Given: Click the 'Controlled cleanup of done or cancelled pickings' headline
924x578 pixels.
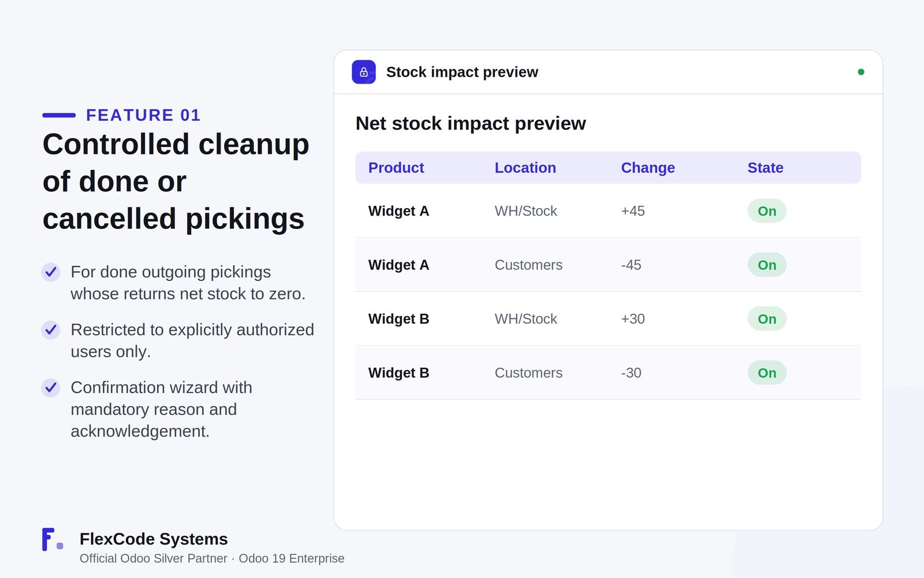Looking at the screenshot, I should pyautogui.click(x=176, y=181).
